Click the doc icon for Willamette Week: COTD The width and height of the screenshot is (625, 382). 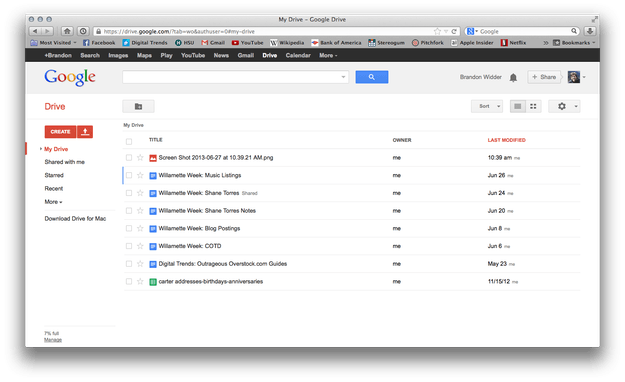point(153,246)
